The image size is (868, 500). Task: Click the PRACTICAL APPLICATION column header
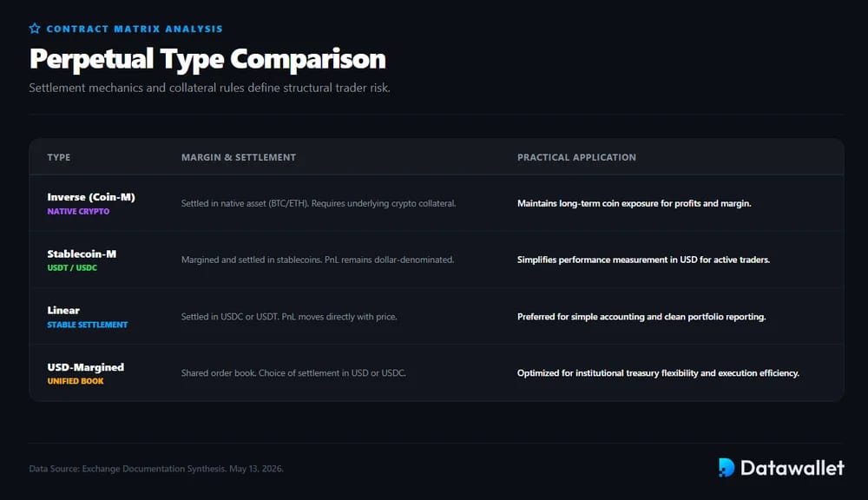pos(576,157)
